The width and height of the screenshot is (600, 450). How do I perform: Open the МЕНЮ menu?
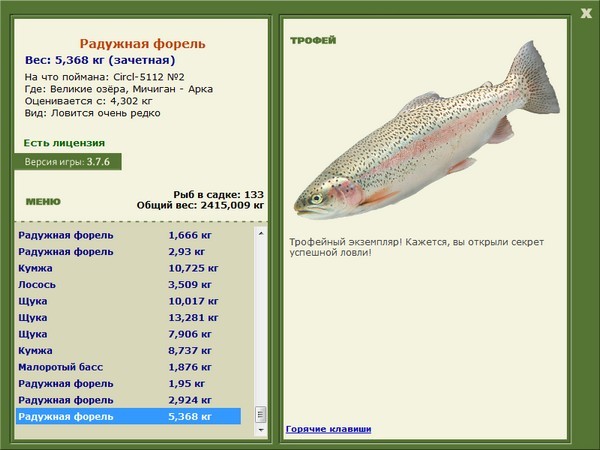click(43, 202)
